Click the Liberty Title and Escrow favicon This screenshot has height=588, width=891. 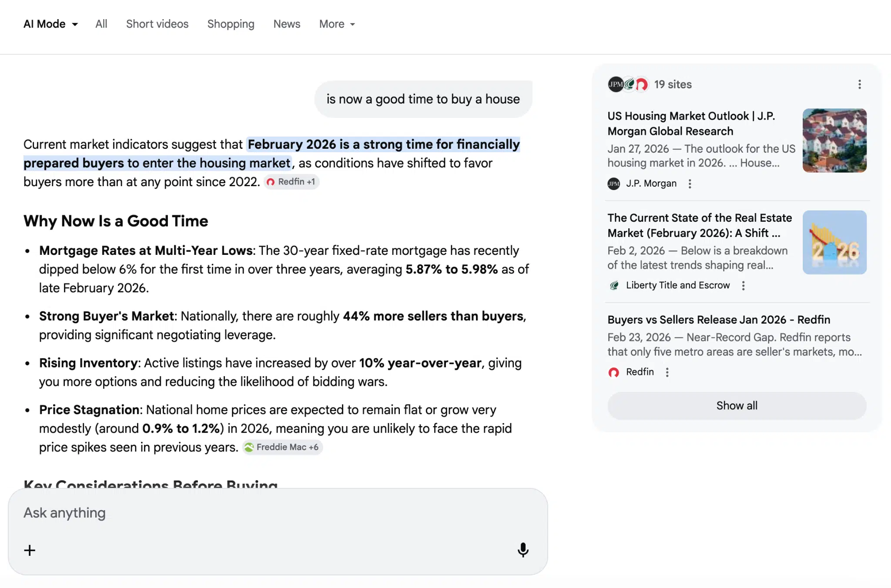pyautogui.click(x=613, y=285)
